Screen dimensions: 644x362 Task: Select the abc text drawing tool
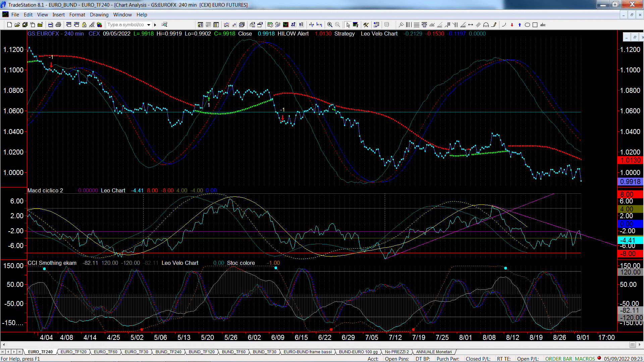click(x=543, y=24)
